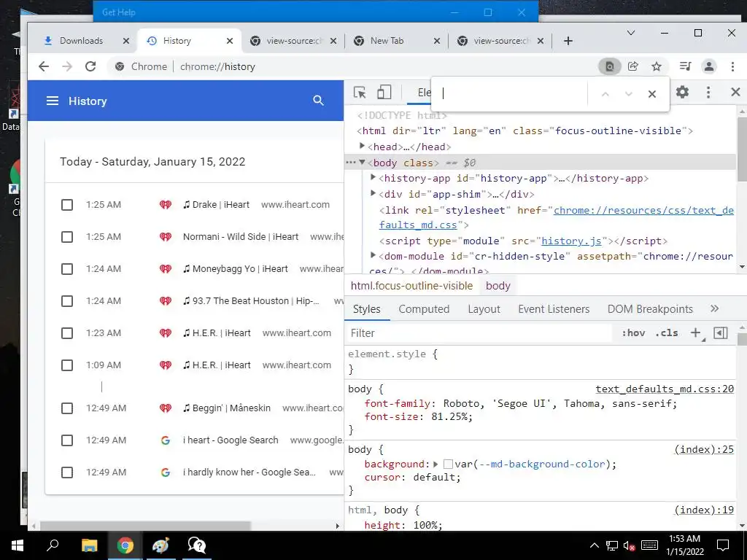Close the New Tab tab
This screenshot has width=747, height=560.
pyautogui.click(x=436, y=41)
